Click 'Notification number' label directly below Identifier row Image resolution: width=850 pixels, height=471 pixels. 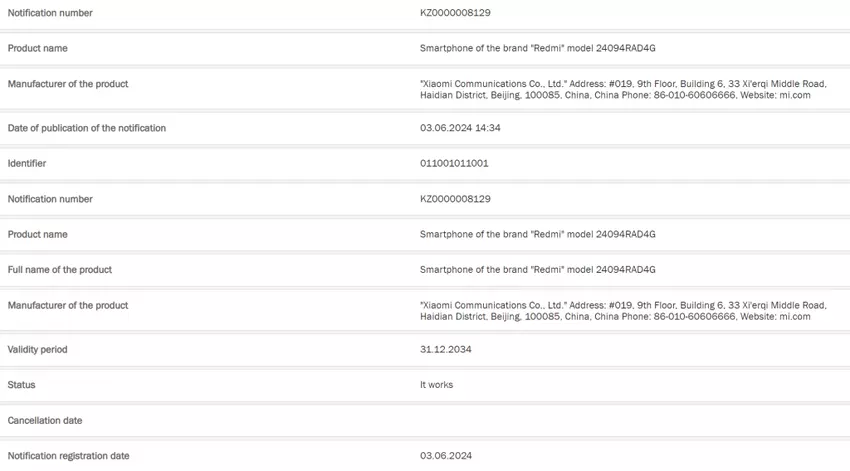(x=50, y=199)
